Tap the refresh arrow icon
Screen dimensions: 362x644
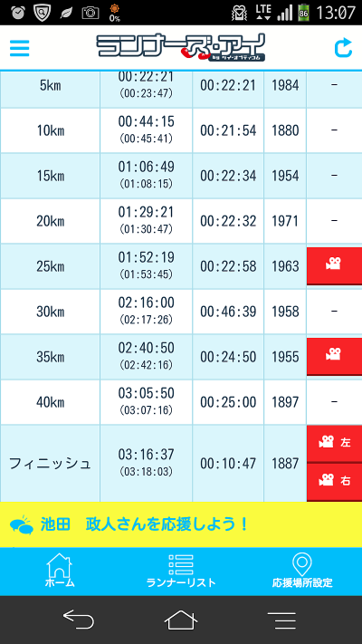343,48
